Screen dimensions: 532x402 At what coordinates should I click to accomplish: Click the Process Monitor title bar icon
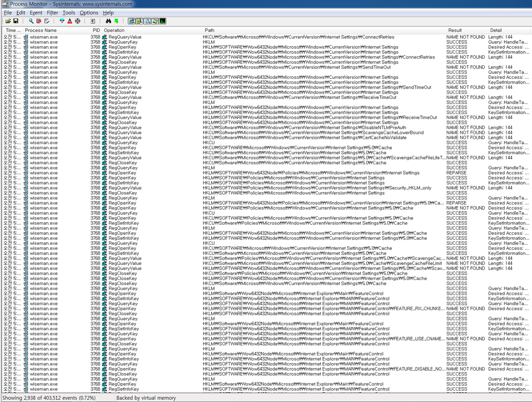click(x=5, y=4)
